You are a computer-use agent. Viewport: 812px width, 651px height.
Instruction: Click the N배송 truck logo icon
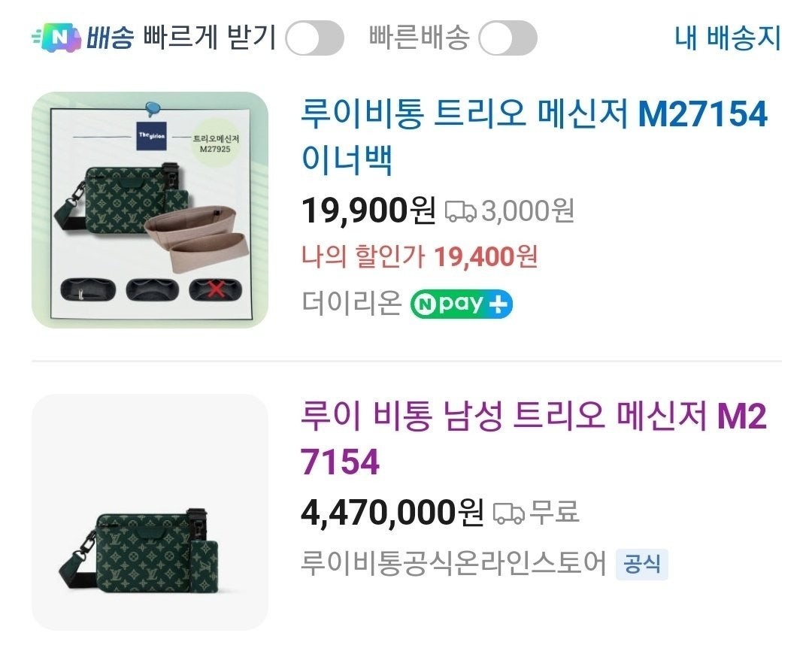(56, 38)
